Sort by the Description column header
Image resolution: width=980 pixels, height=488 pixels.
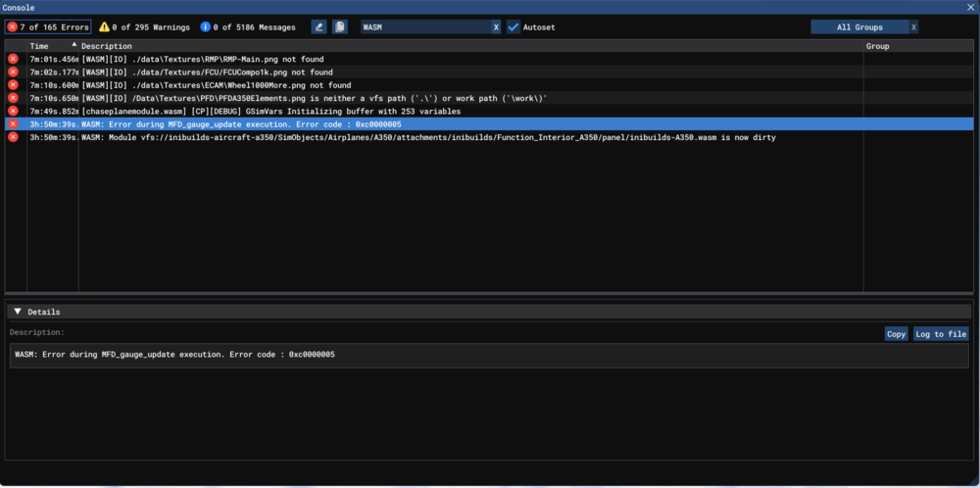pyautogui.click(x=106, y=46)
